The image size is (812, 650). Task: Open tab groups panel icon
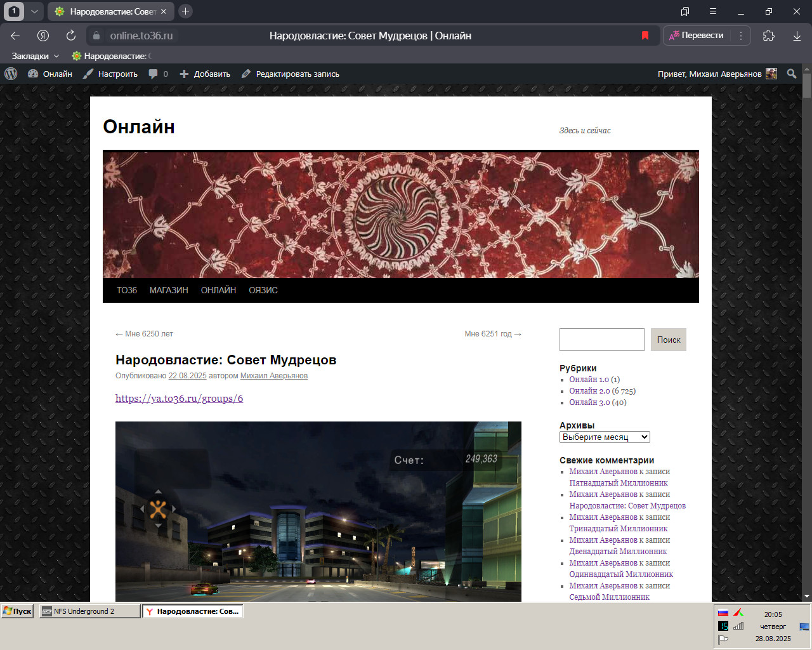click(x=685, y=11)
